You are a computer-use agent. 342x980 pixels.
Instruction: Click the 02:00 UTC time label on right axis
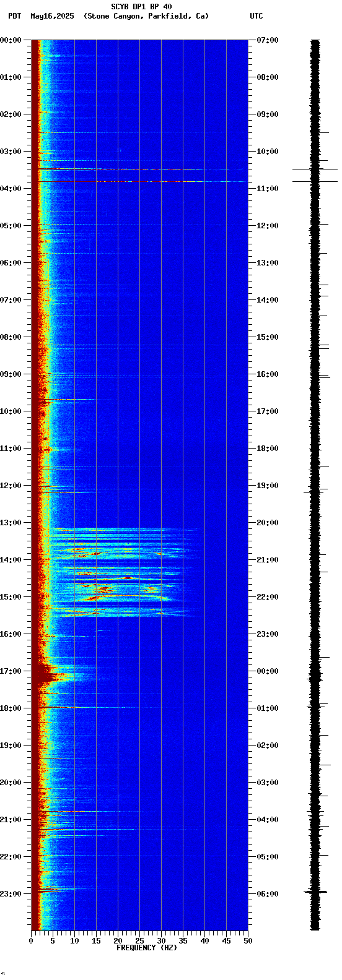pyautogui.click(x=267, y=746)
